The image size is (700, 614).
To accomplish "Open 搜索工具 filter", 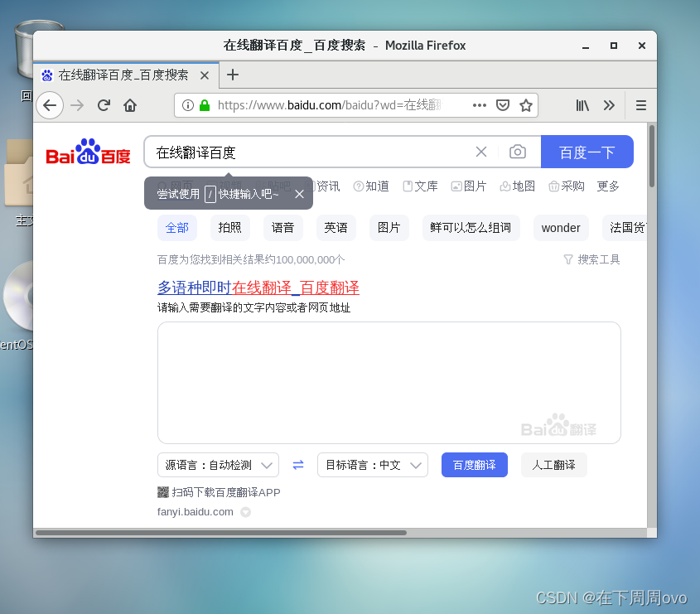I will click(591, 259).
